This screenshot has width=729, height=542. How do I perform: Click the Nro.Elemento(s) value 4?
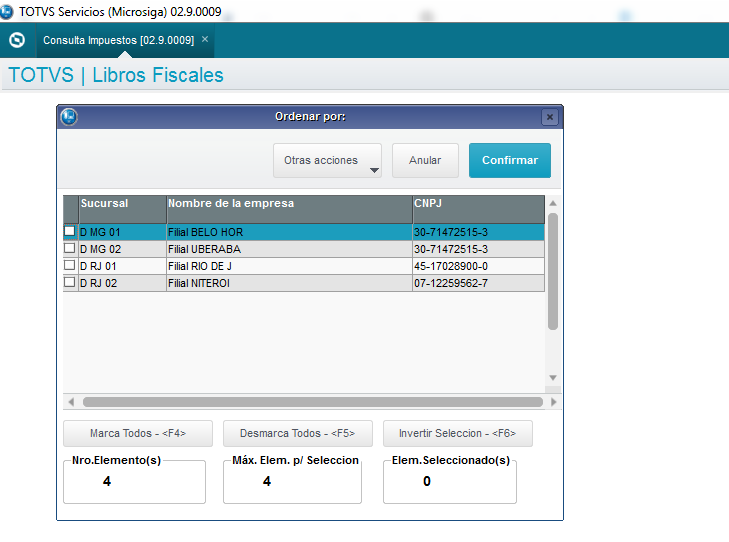pos(107,481)
